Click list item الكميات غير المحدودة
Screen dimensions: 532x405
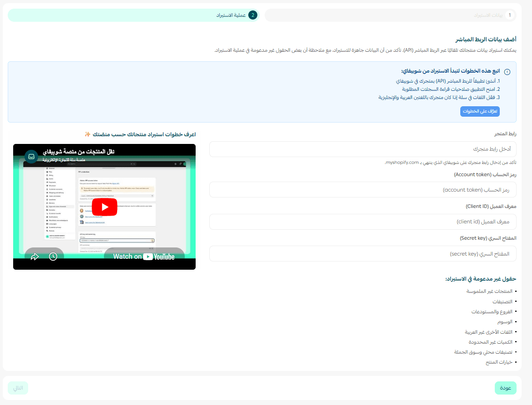(491, 342)
